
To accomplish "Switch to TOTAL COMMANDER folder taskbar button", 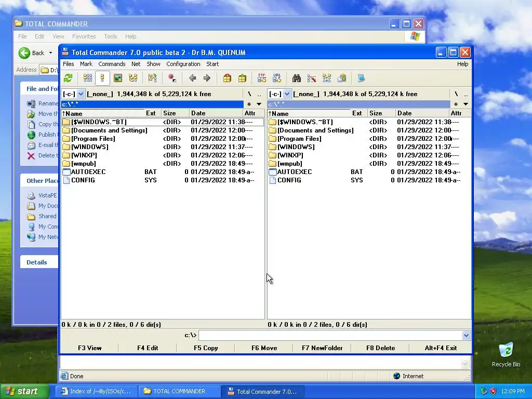I will click(x=179, y=391).
